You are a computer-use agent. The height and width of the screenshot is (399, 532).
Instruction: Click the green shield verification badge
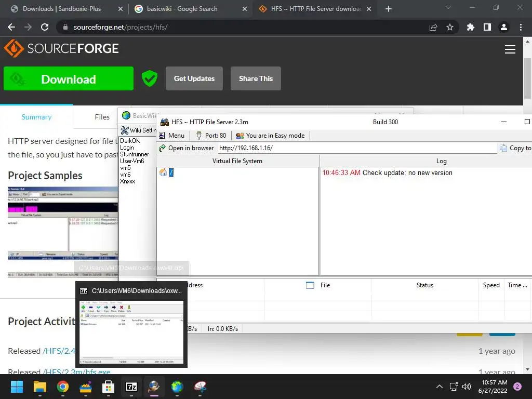click(150, 79)
